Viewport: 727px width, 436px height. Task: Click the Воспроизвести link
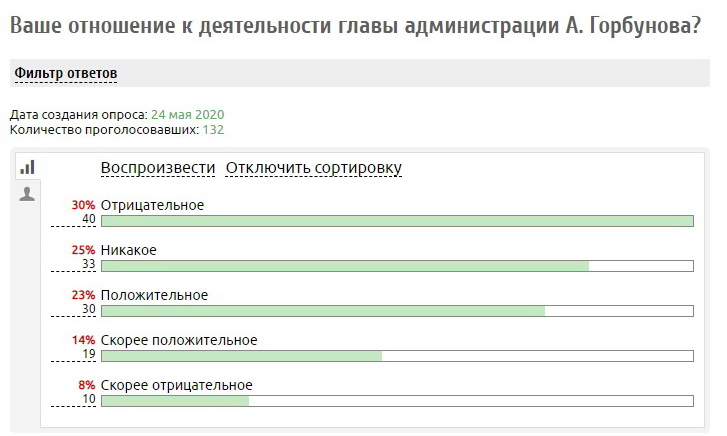point(158,168)
